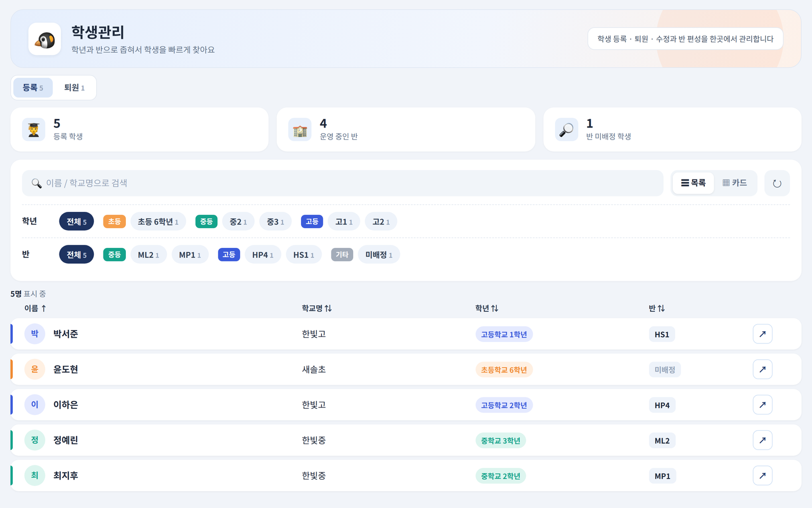Select 전체 5 in 학년 filter
The width and height of the screenshot is (812, 508).
pyautogui.click(x=77, y=221)
